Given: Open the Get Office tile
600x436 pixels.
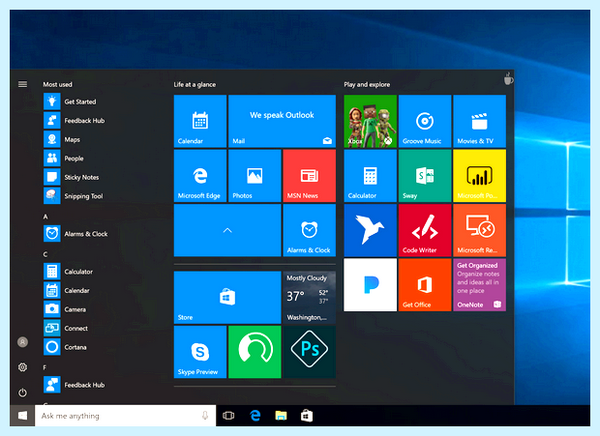Looking at the screenshot, I should (425, 285).
